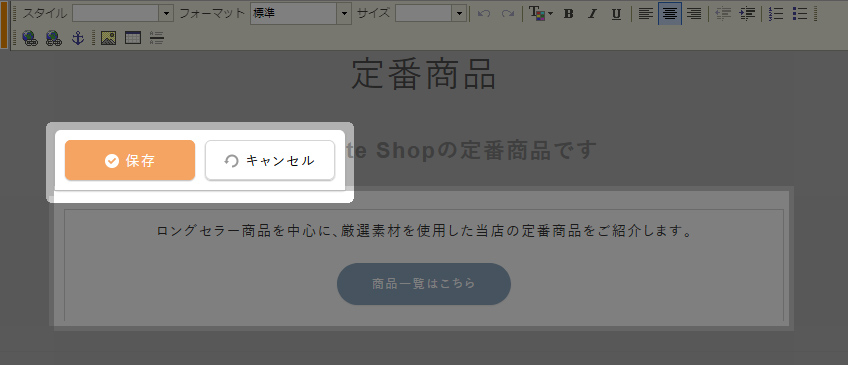The width and height of the screenshot is (848, 365).
Task: Click the Shopの定番商品です subheading
Action: point(486,150)
